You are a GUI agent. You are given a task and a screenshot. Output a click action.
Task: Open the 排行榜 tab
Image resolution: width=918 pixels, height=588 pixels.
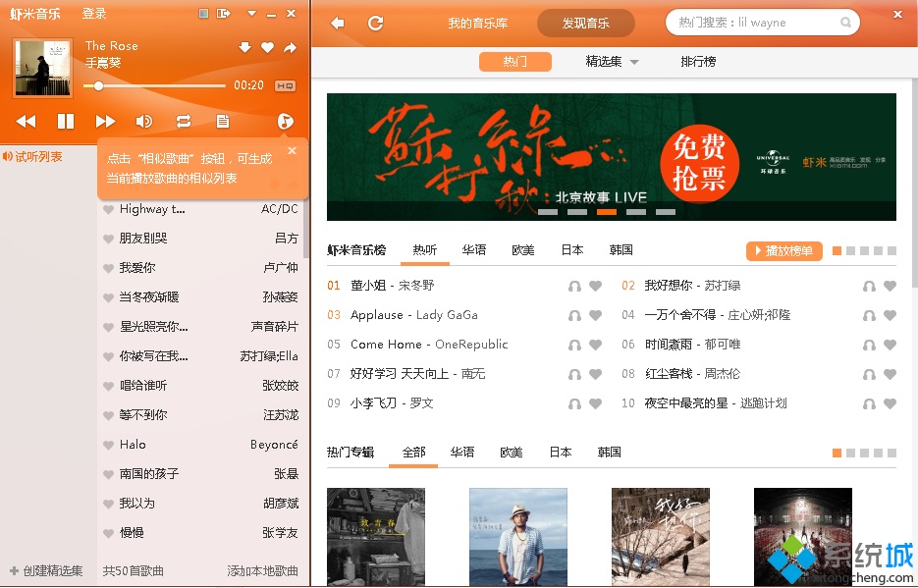pyautogui.click(x=698, y=62)
